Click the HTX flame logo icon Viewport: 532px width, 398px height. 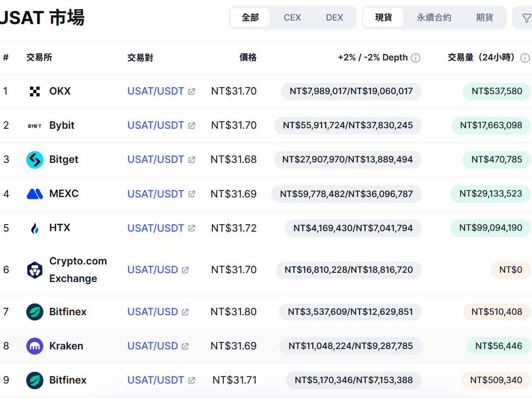35,228
